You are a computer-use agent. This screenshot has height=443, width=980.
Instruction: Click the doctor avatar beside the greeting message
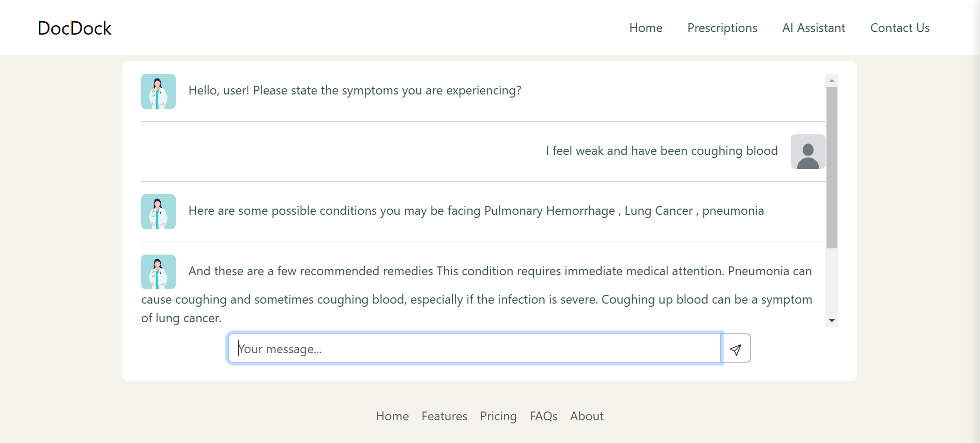158,91
